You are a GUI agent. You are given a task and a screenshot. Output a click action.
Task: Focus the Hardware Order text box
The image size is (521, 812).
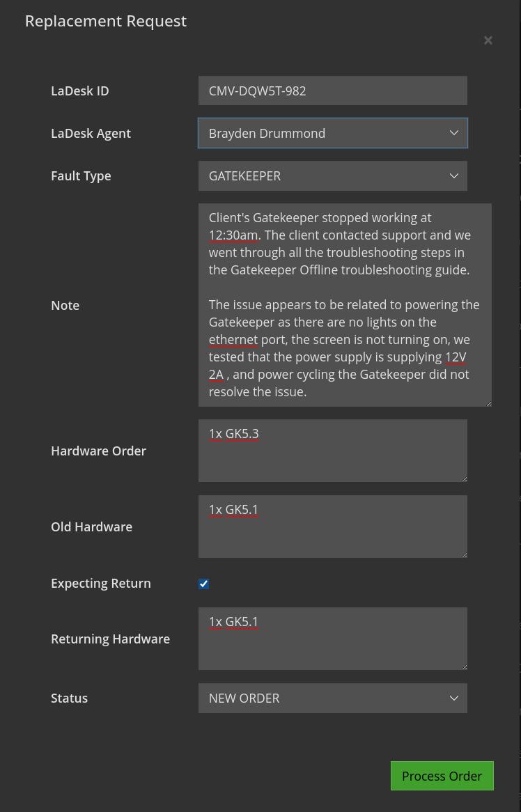tap(332, 451)
